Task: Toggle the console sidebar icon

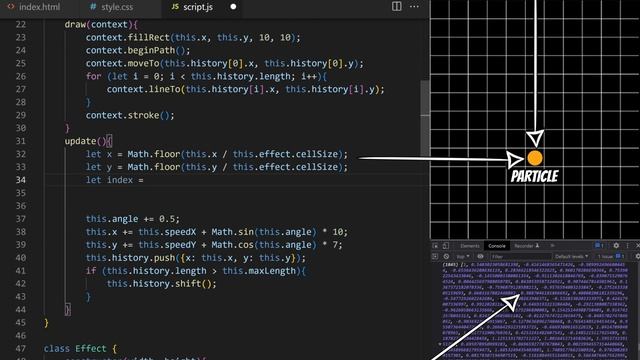Action: tap(435, 256)
